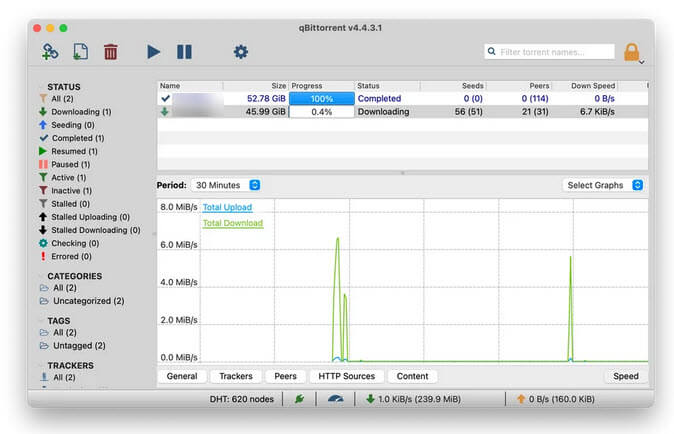Select the Completed 52.78 GiB torrent row

(402, 98)
